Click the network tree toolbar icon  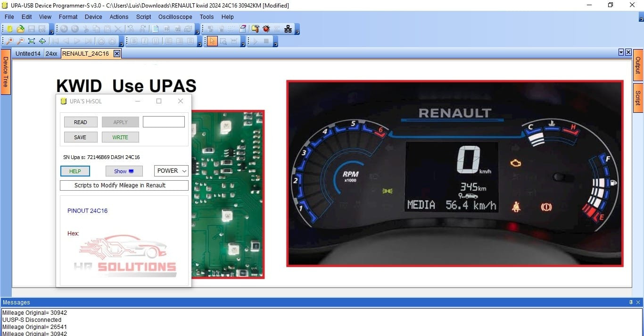coord(288,29)
